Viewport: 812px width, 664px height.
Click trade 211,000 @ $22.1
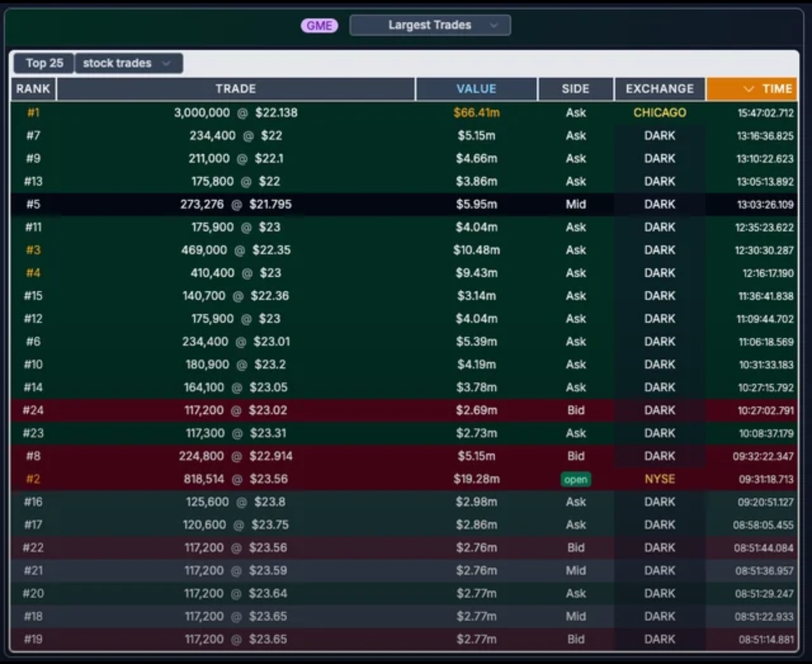point(236,158)
